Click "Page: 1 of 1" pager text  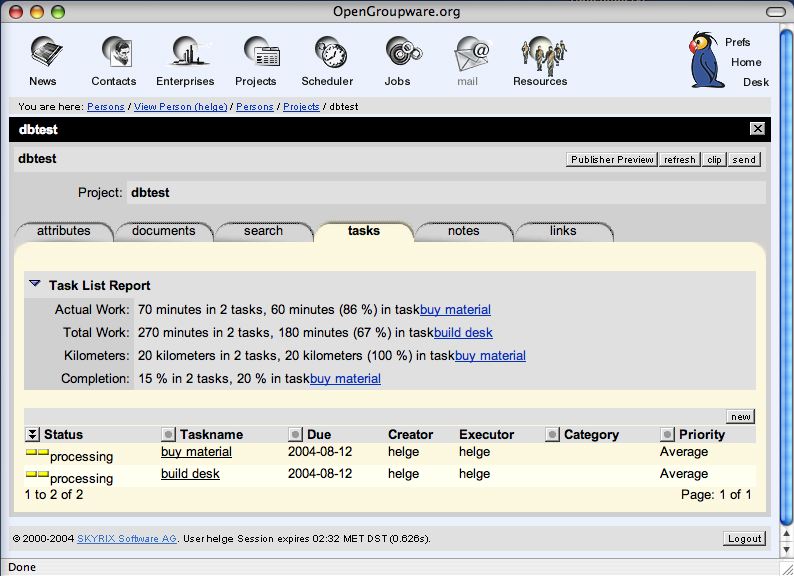(x=716, y=494)
